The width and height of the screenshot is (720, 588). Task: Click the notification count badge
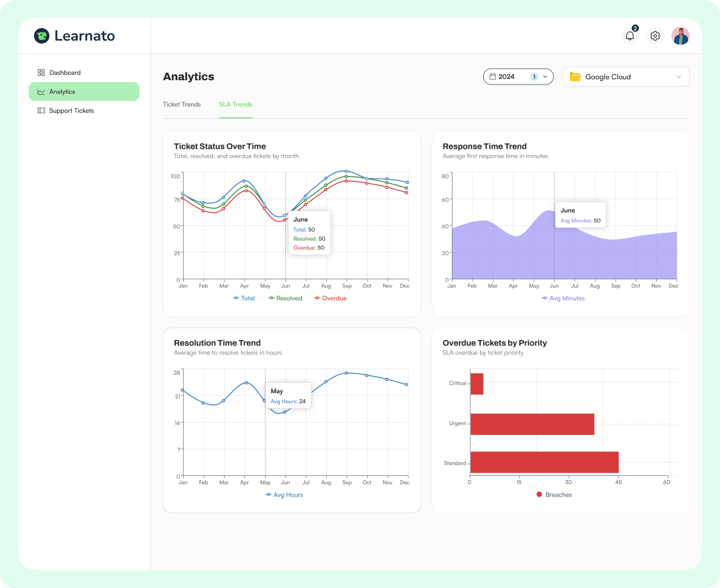point(635,28)
